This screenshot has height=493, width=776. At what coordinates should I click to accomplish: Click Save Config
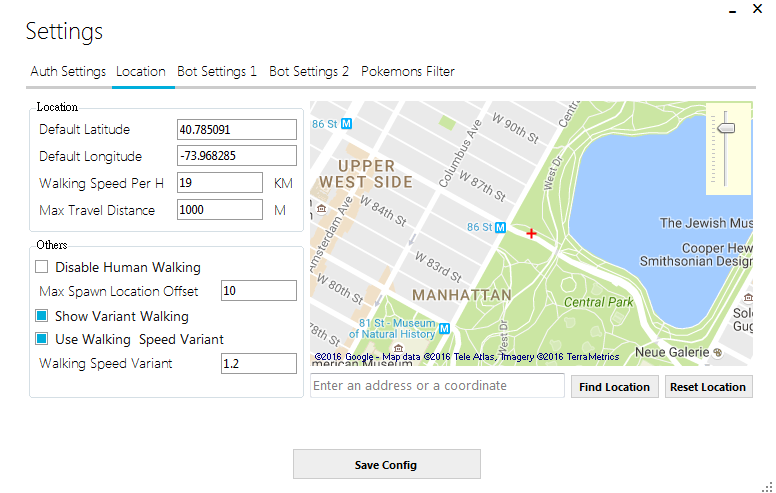click(x=386, y=465)
